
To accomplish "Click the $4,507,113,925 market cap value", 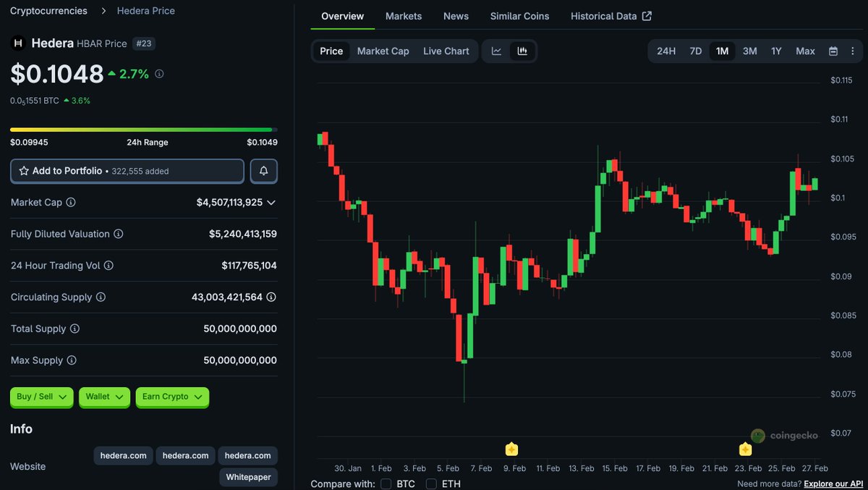I will (x=229, y=203).
